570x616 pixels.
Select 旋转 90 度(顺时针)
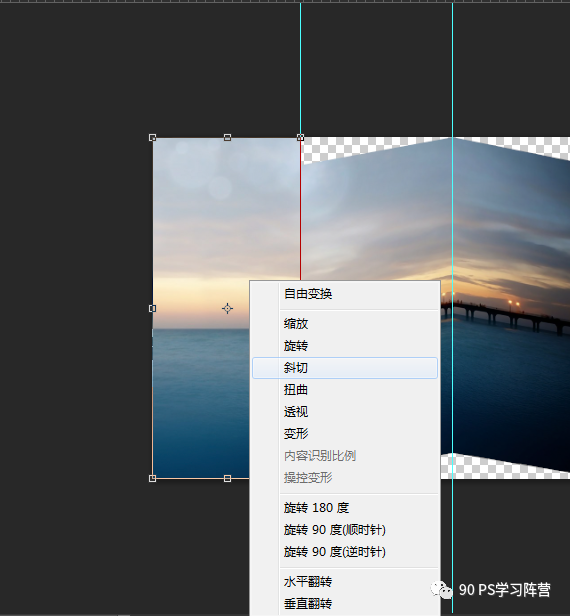pos(345,530)
